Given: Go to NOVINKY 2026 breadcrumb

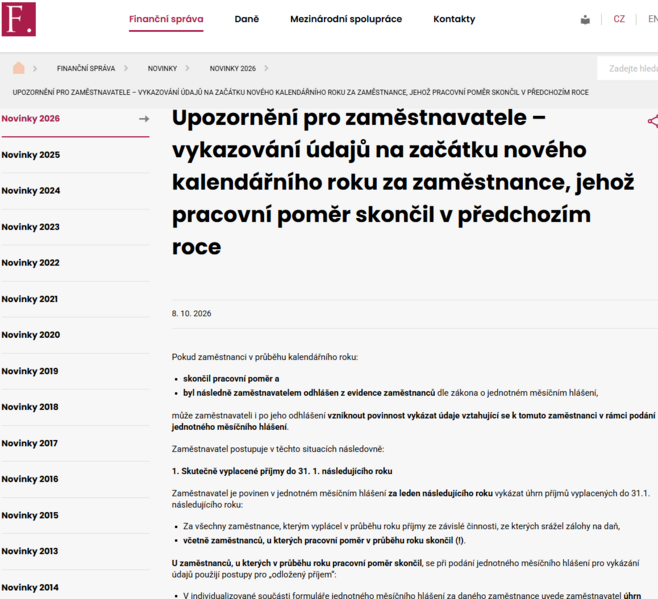Looking at the screenshot, I should click(x=232, y=68).
